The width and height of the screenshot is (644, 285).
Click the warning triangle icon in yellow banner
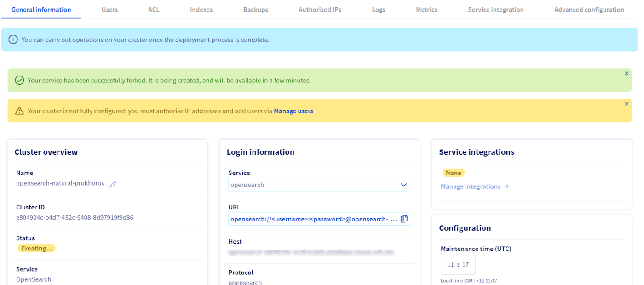(19, 111)
